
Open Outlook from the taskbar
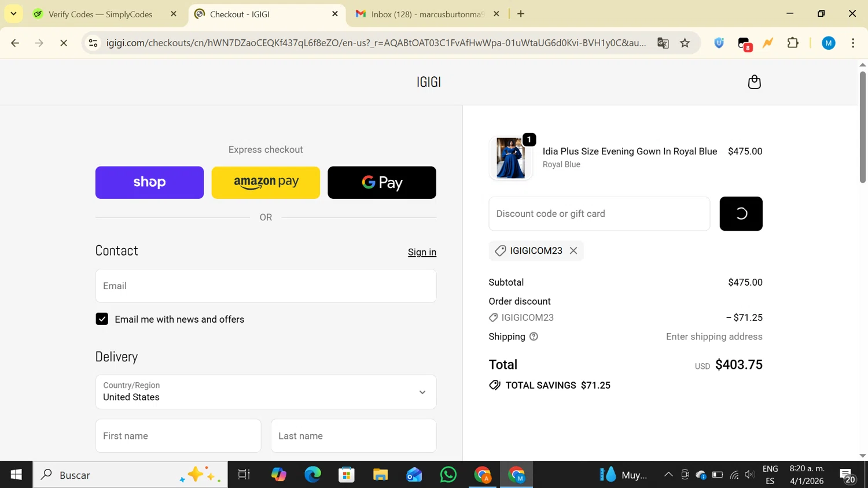[x=414, y=475]
